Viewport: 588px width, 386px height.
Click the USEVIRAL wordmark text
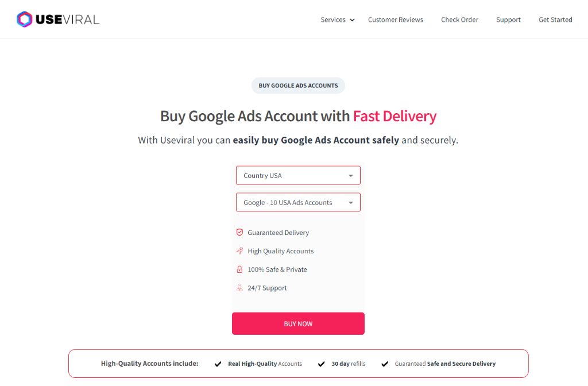pyautogui.click(x=68, y=20)
